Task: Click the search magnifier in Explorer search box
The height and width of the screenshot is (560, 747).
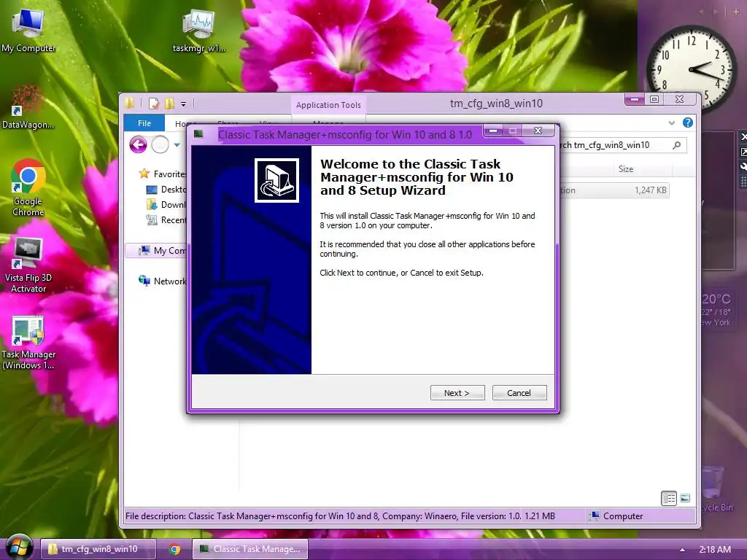Action: point(676,145)
